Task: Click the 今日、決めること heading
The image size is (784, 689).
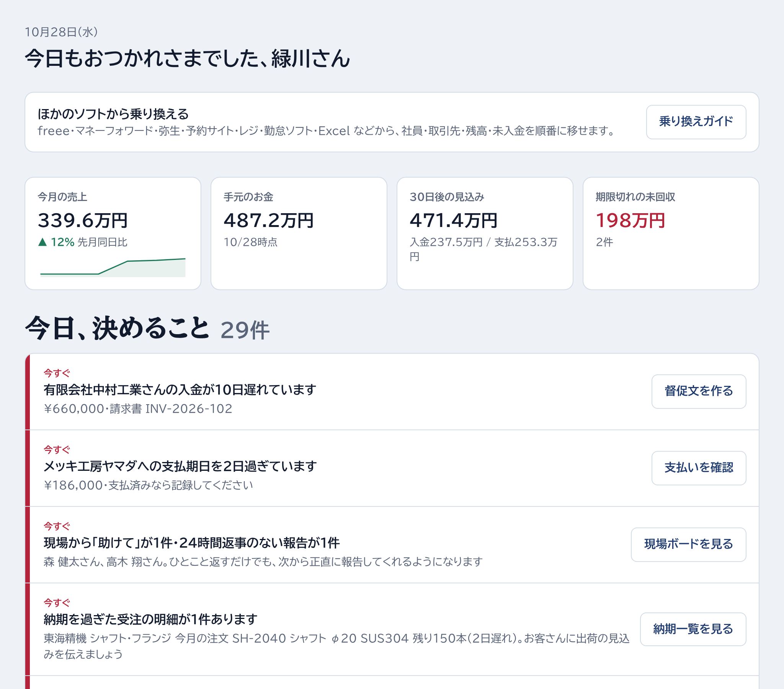Action: click(x=118, y=328)
